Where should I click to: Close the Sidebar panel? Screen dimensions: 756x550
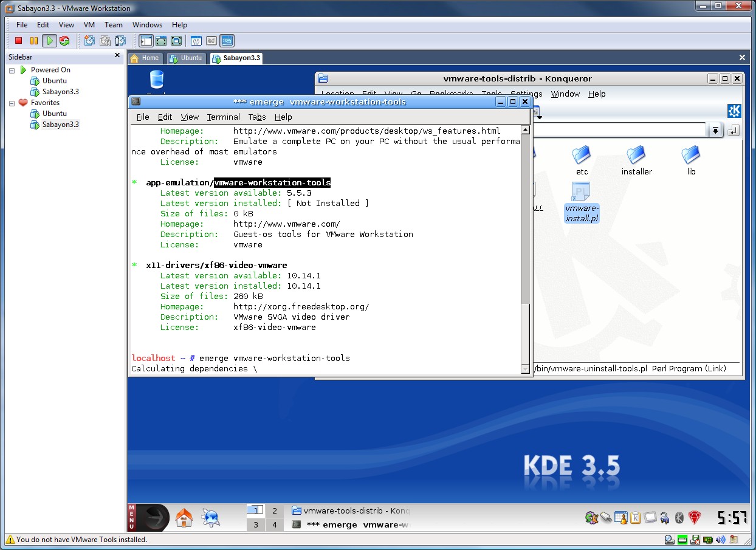(x=117, y=55)
